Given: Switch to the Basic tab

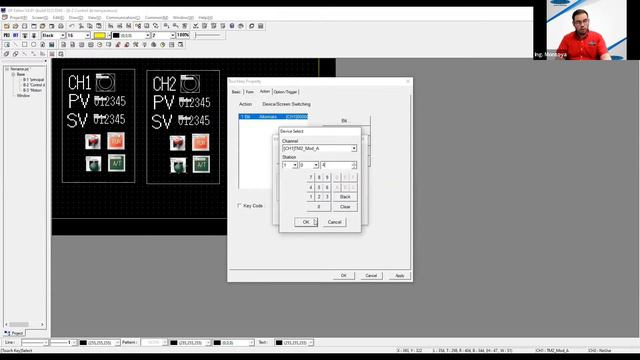Looking at the screenshot, I should click(236, 92).
